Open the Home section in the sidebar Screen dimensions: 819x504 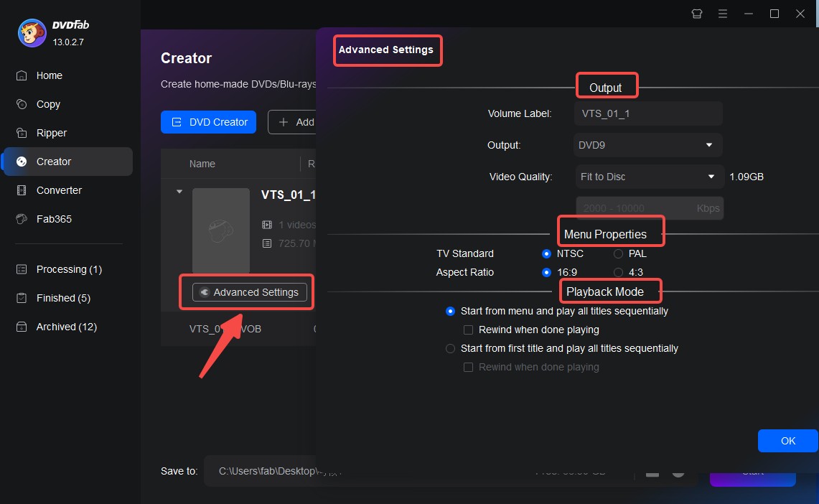coord(49,75)
